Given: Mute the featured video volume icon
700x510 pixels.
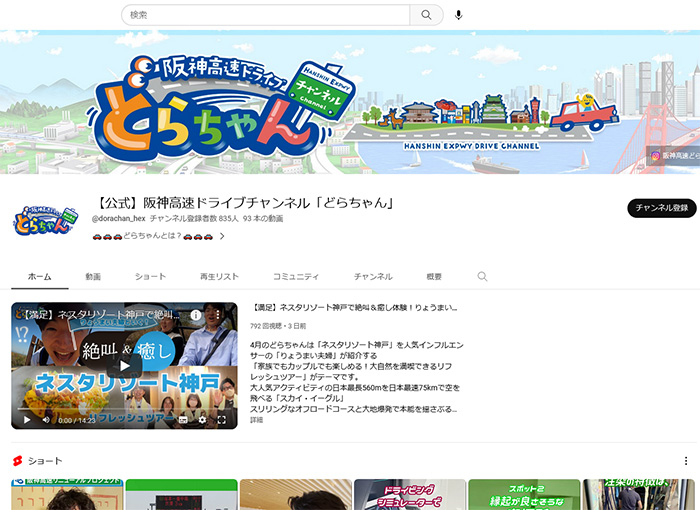Looking at the screenshot, I should (46, 420).
